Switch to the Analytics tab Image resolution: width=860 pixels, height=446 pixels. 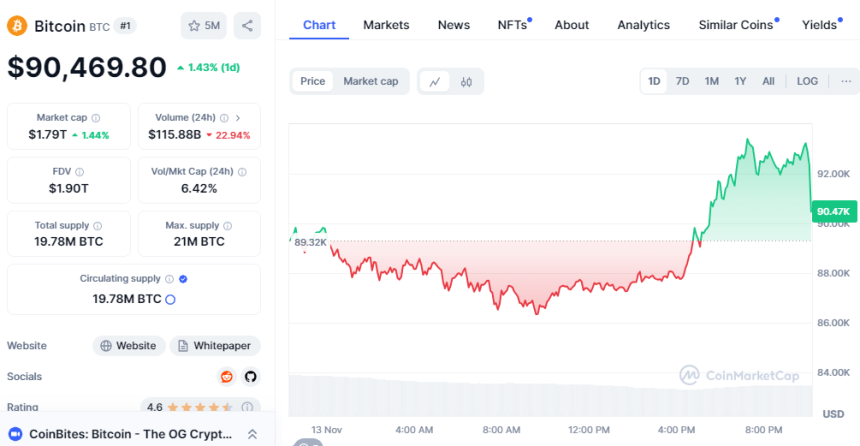point(643,25)
